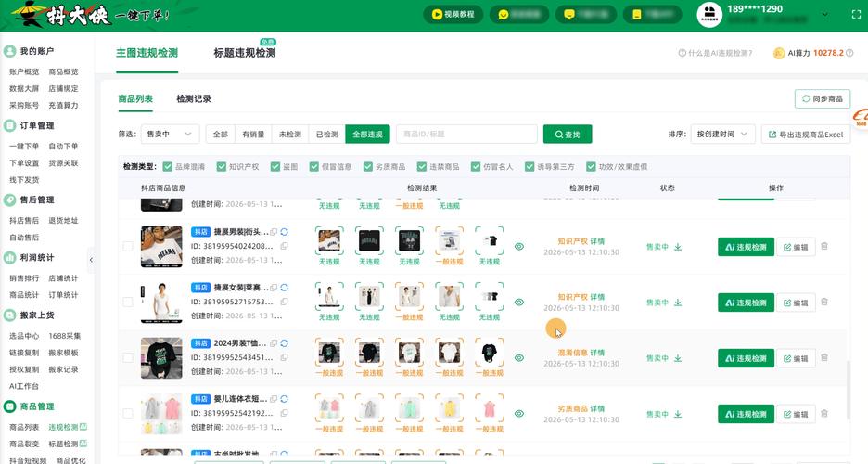Open first detection image of 婴儿连体衣短 row
Viewport: 868px width, 464px height.
(329, 408)
